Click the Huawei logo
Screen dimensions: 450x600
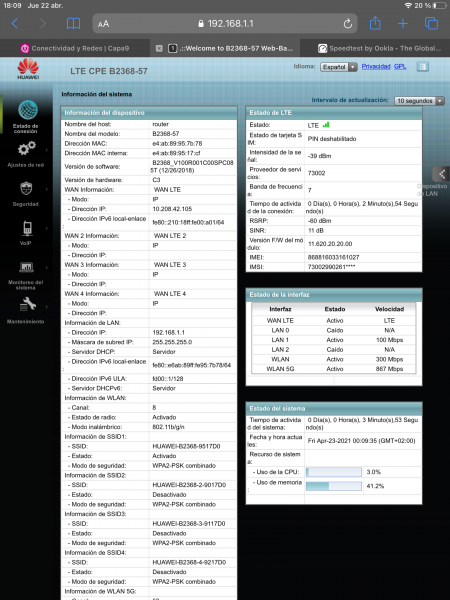[x=28, y=69]
